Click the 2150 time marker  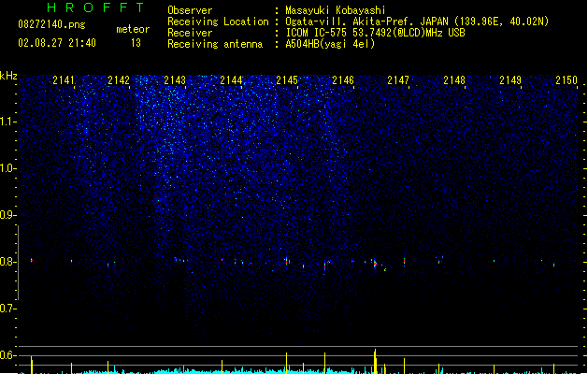566,79
